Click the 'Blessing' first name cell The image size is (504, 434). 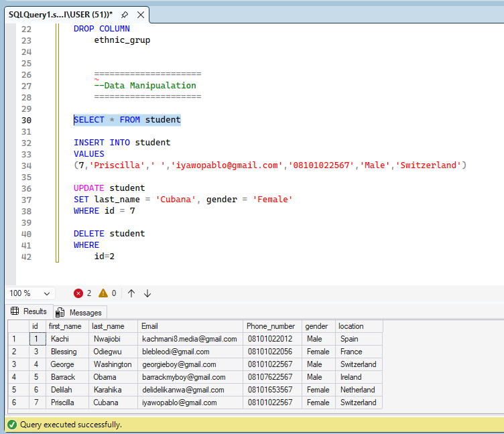tap(68, 352)
